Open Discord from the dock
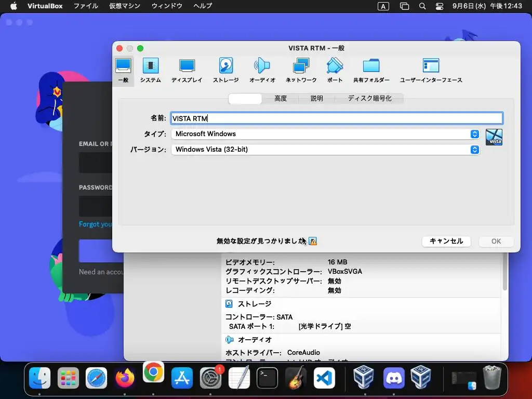532x399 pixels. pyautogui.click(x=394, y=378)
